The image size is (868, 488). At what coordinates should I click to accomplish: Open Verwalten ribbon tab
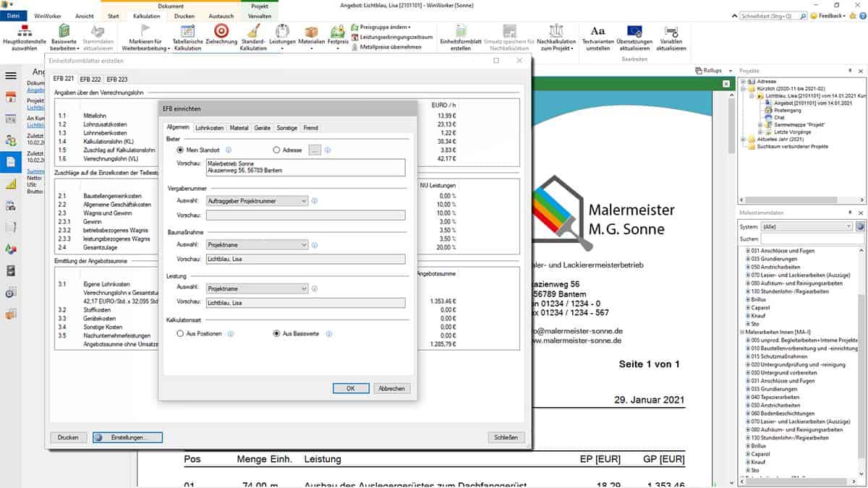[260, 15]
